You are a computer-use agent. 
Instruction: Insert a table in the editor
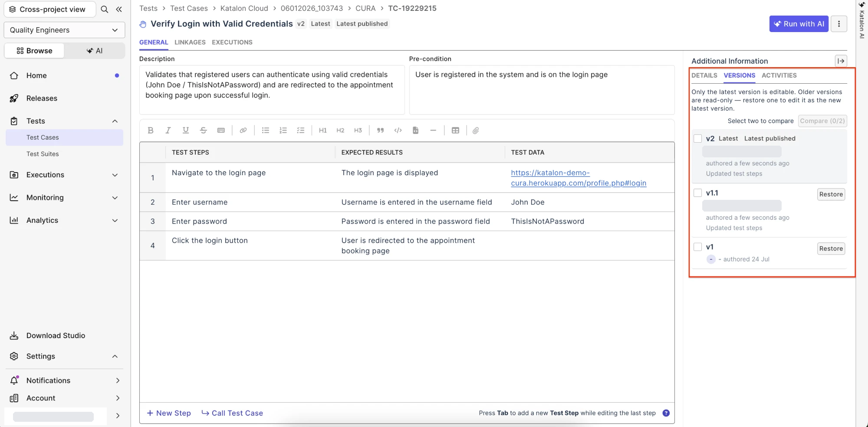[455, 130]
